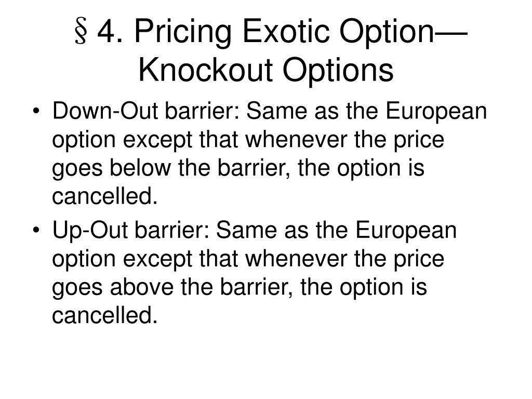Click the section symbol § in the title
The width and height of the screenshot is (532, 399).
coord(81,32)
